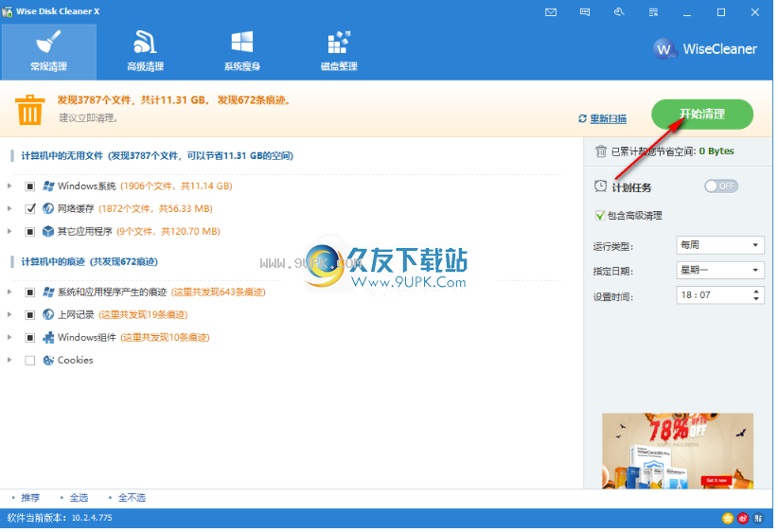Switch to the 磁盘整理 tab
778x532 pixels.
point(339,52)
